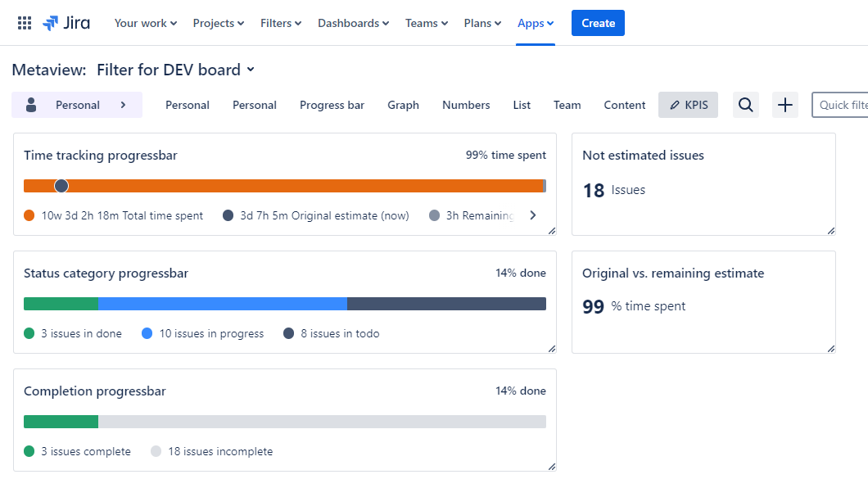Expand the Dashboards menu
The height and width of the screenshot is (479, 868).
[x=353, y=23]
